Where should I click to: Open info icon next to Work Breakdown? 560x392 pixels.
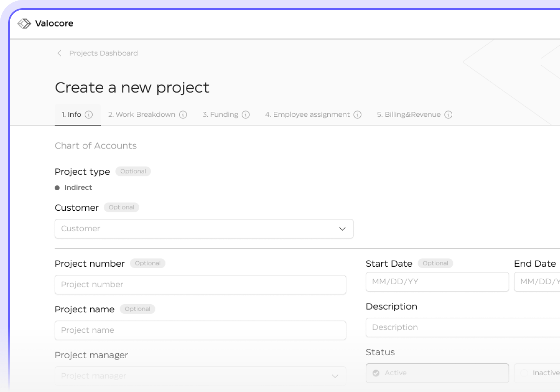coord(183,115)
